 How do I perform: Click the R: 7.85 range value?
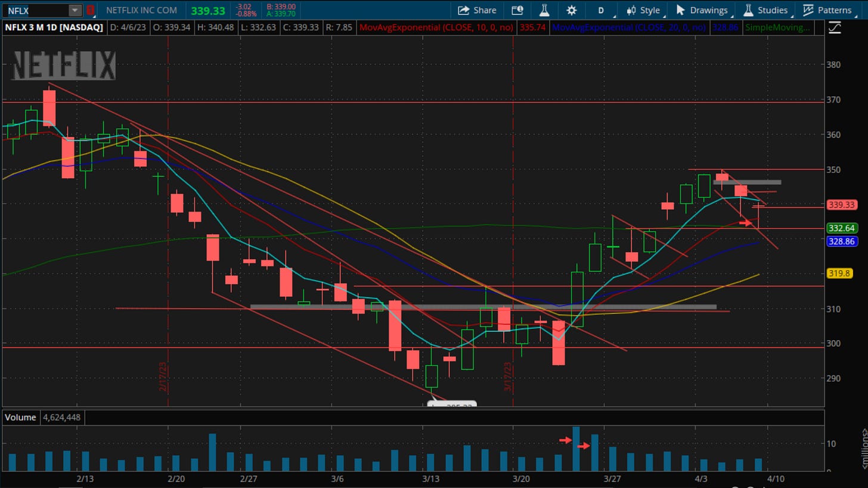click(x=339, y=27)
